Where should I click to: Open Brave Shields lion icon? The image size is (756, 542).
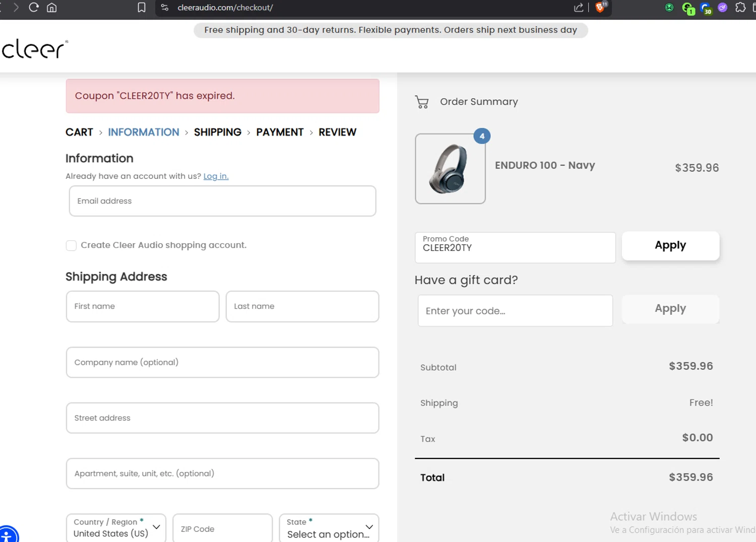pyautogui.click(x=600, y=7)
